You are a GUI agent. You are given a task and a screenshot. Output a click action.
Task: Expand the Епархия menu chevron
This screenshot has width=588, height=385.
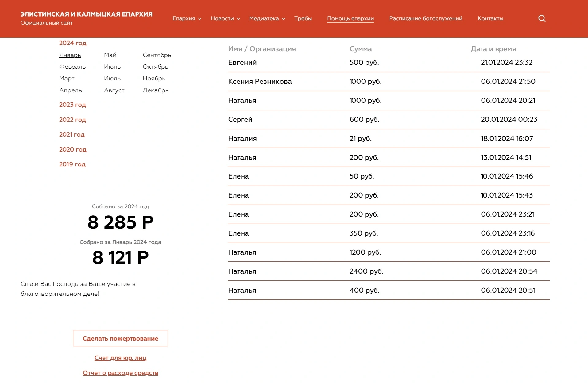[x=200, y=19]
